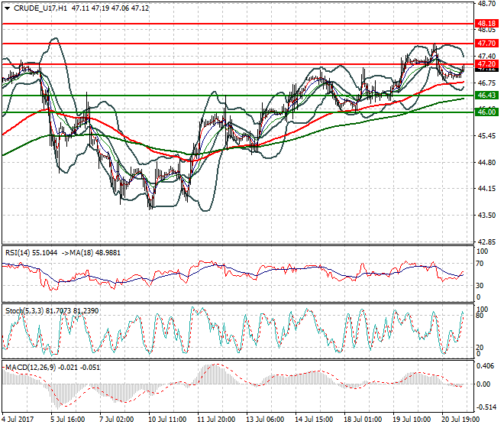
Task: Click the 44.15 price scale value
Action: pyautogui.click(x=486, y=189)
